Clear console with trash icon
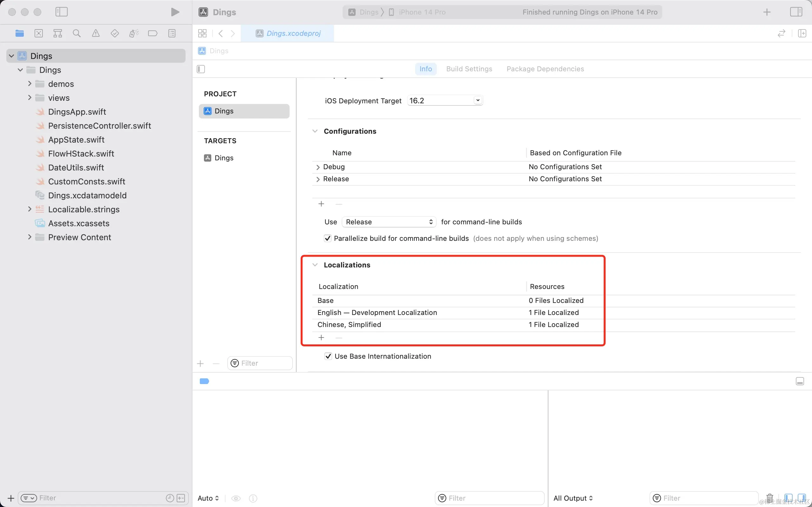The width and height of the screenshot is (812, 507). [770, 497]
